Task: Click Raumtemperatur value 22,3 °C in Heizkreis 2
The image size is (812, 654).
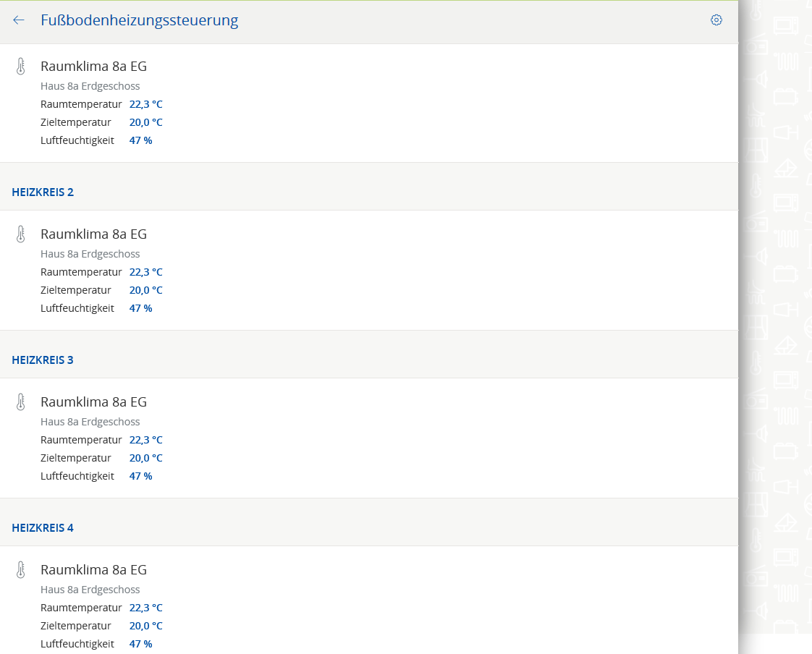Action: (145, 272)
